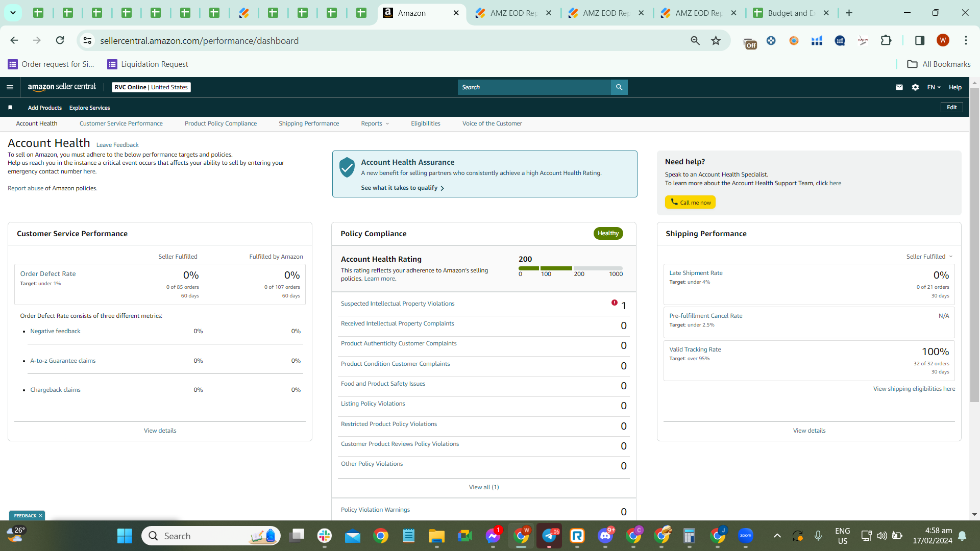Click View details in Shipping Performance
Viewport: 980px width, 551px height.
[x=809, y=431]
